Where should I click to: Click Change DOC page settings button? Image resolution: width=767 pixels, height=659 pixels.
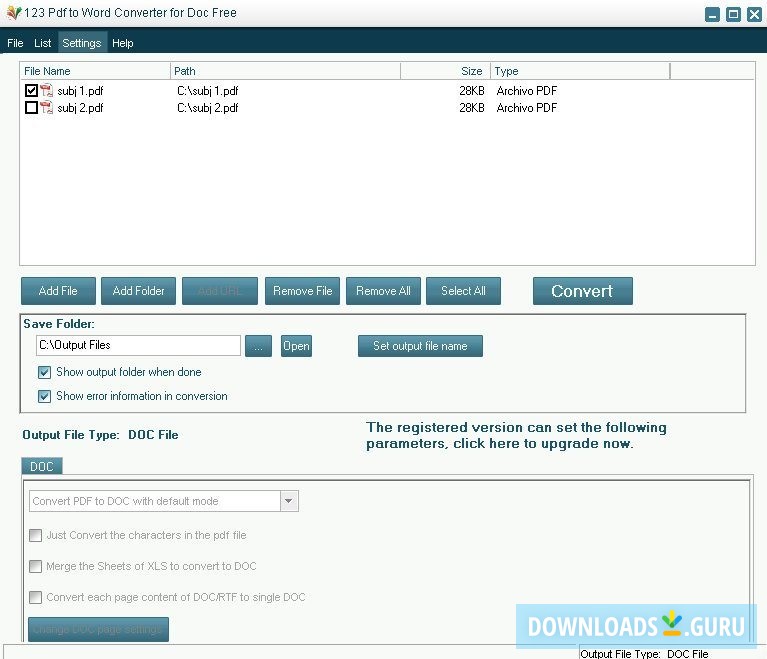[98, 629]
